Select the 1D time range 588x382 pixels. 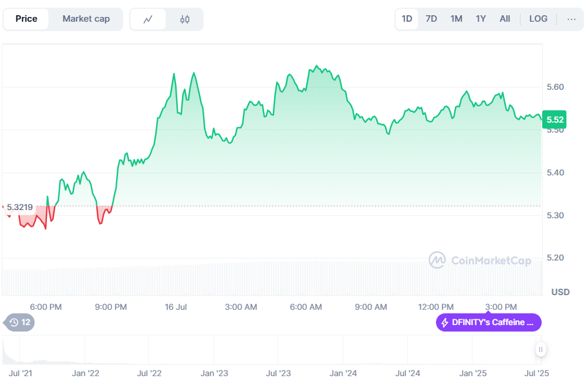pos(407,19)
